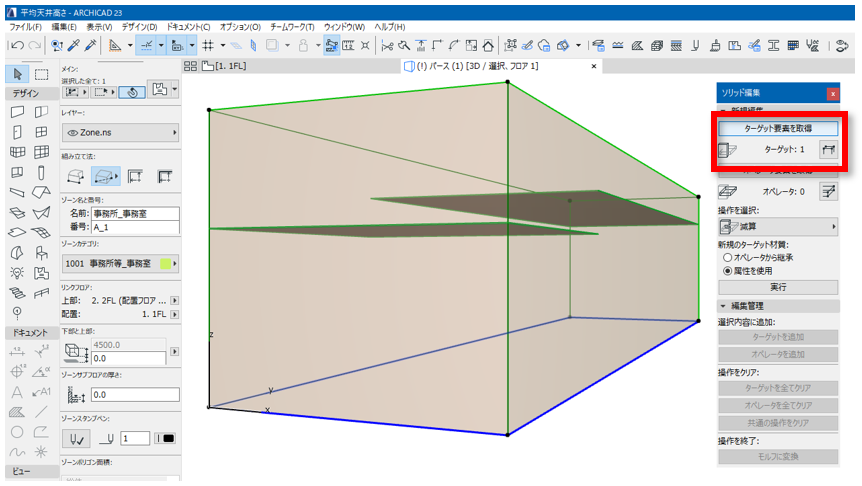Open the Zone.ns layer dropdown
862x486 pixels.
pyautogui.click(x=120, y=132)
